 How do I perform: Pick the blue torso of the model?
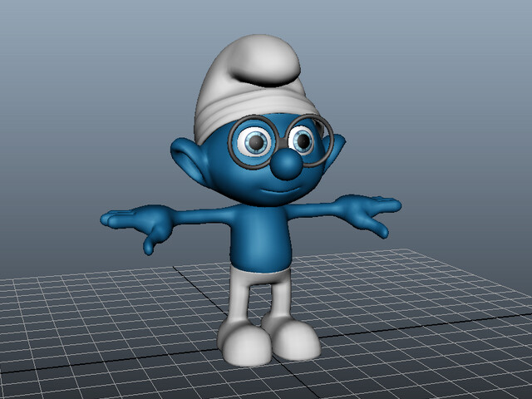pyautogui.click(x=260, y=239)
